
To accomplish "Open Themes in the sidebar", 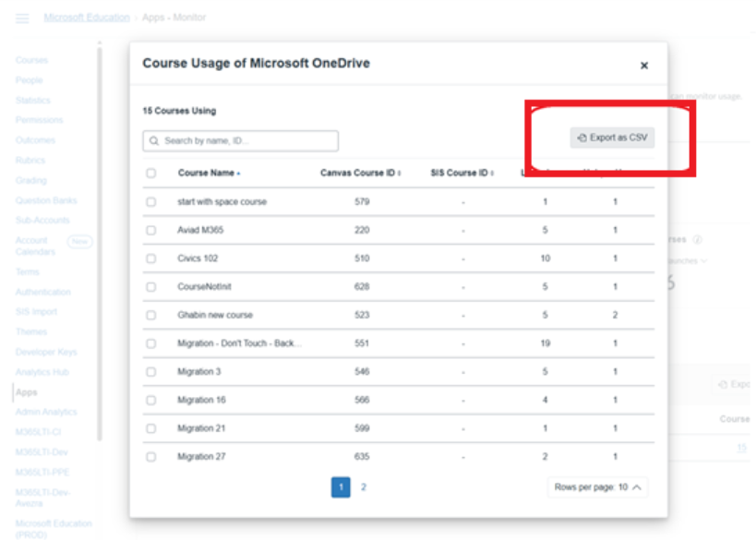I will click(31, 332).
